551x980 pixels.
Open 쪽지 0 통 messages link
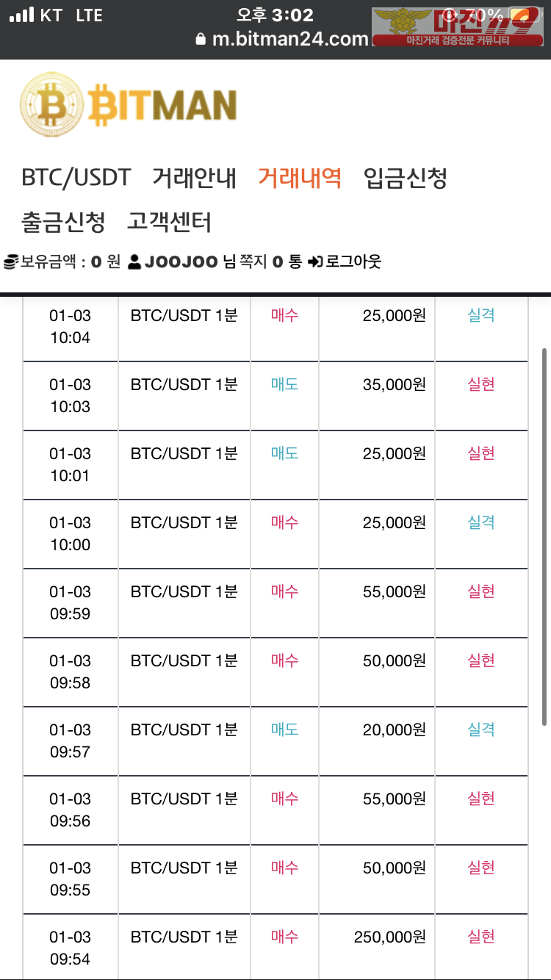pyautogui.click(x=271, y=262)
